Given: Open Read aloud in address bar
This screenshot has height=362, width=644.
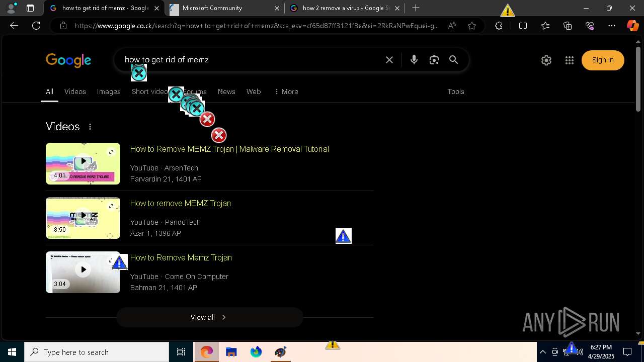Looking at the screenshot, I should coord(452,26).
